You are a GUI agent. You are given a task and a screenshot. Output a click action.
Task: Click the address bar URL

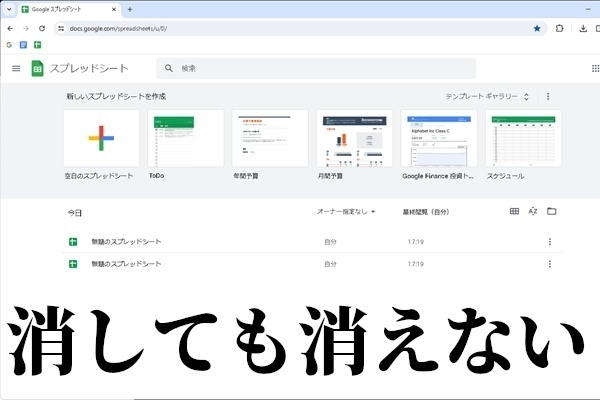(x=118, y=28)
